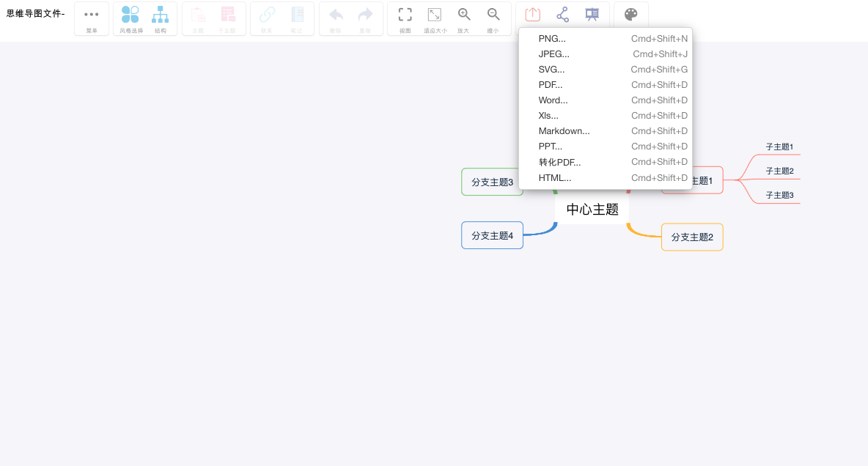868x466 pixels.
Task: Click the 子主题2 child node
Action: (x=779, y=170)
